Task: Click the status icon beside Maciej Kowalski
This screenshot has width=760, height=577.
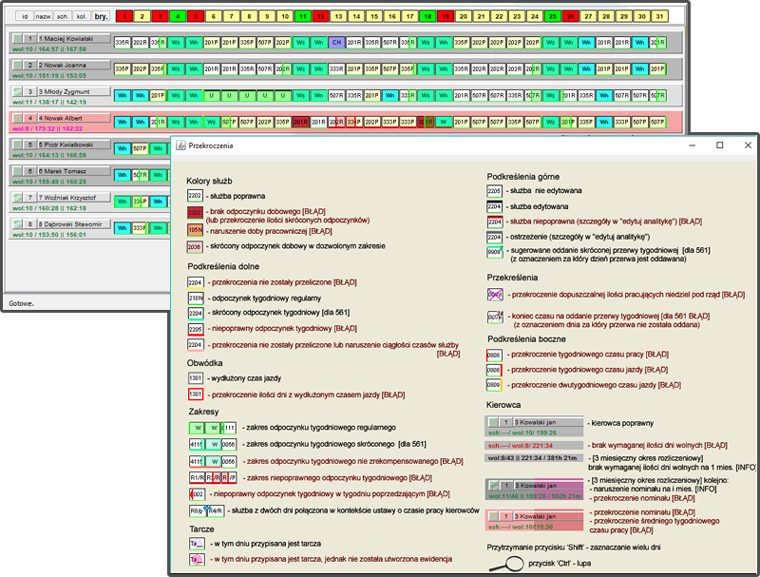Action: point(17,38)
